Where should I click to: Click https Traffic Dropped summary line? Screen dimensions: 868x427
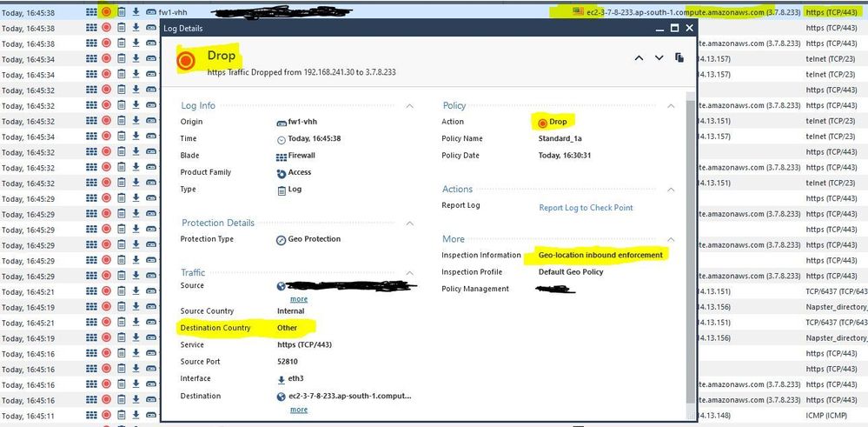tap(301, 72)
